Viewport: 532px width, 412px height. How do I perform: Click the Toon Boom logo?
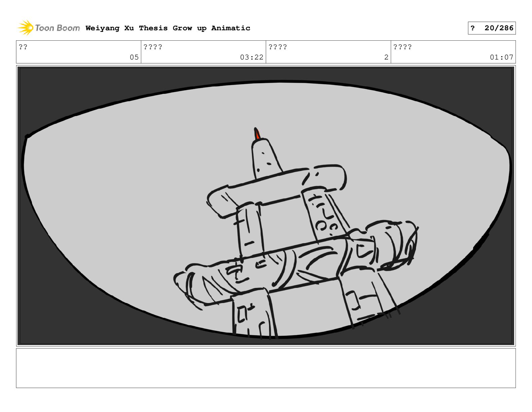[49, 28]
